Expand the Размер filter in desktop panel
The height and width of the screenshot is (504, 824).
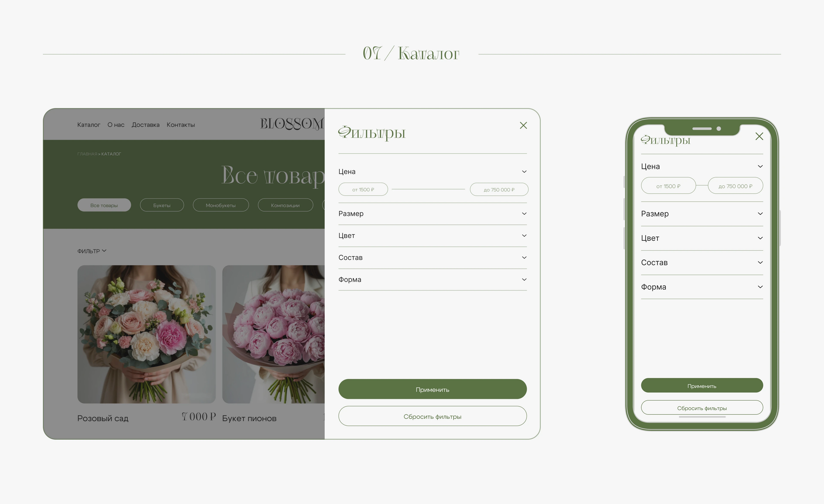[524, 214]
